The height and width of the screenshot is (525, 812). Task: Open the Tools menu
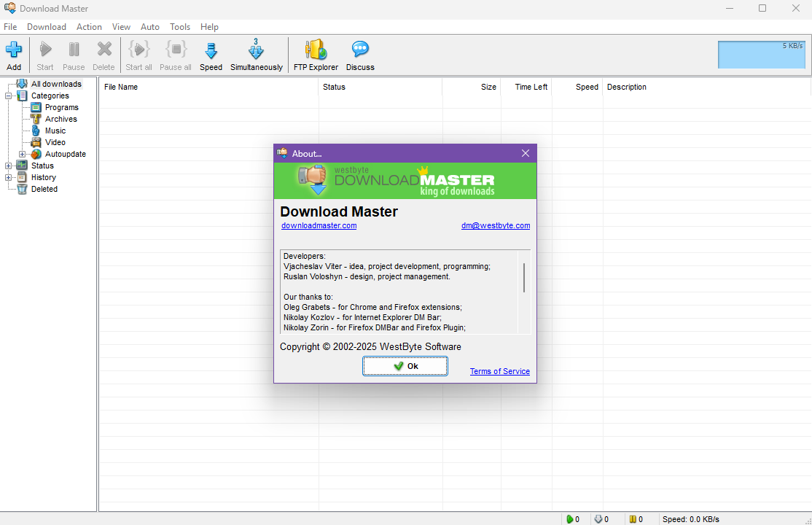click(x=180, y=27)
